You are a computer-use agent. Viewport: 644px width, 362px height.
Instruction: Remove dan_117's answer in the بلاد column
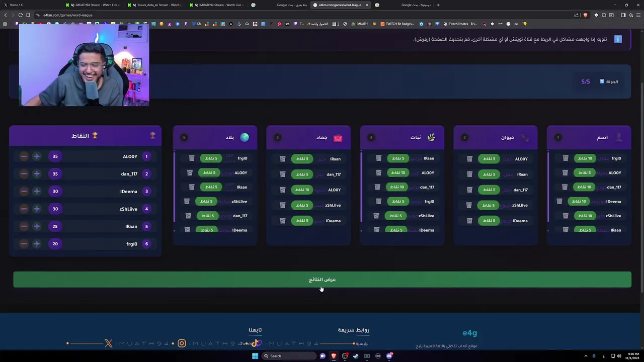click(188, 216)
